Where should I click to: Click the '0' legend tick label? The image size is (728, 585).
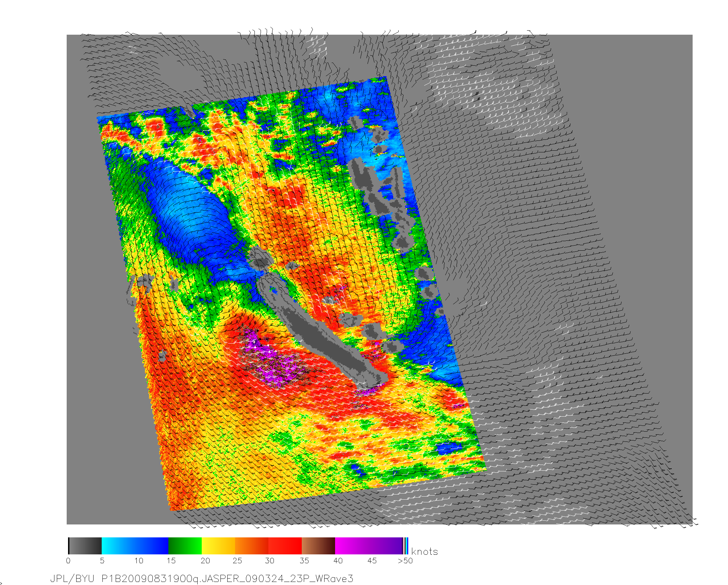click(x=68, y=561)
